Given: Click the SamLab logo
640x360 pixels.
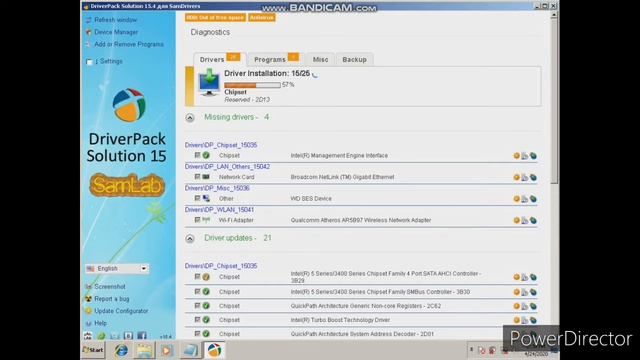Looking at the screenshot, I should point(127,185).
